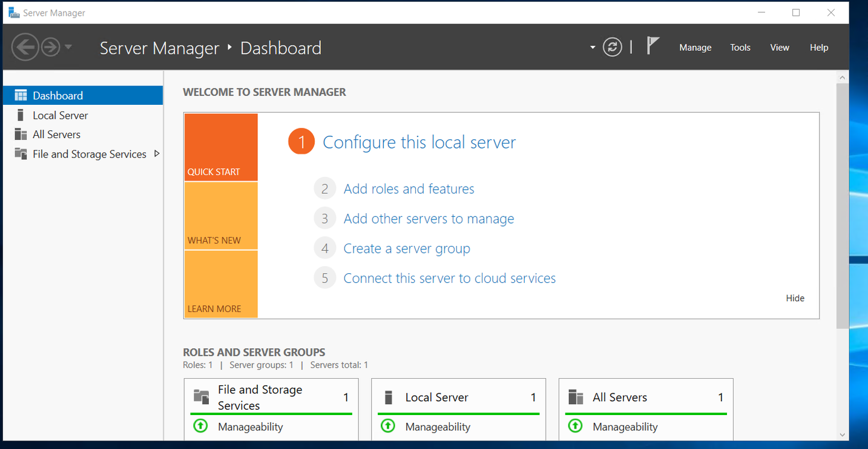Open the Manage menu
The image size is (868, 449).
[695, 47]
